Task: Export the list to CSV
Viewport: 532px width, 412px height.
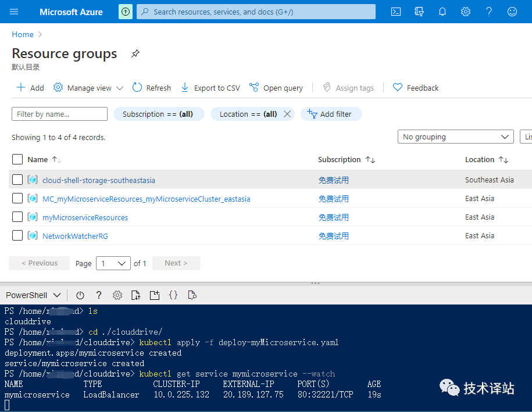Action: click(210, 88)
